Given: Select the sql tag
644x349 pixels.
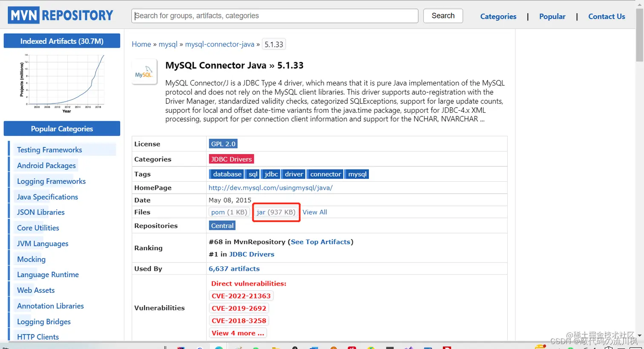Looking at the screenshot, I should point(253,174).
